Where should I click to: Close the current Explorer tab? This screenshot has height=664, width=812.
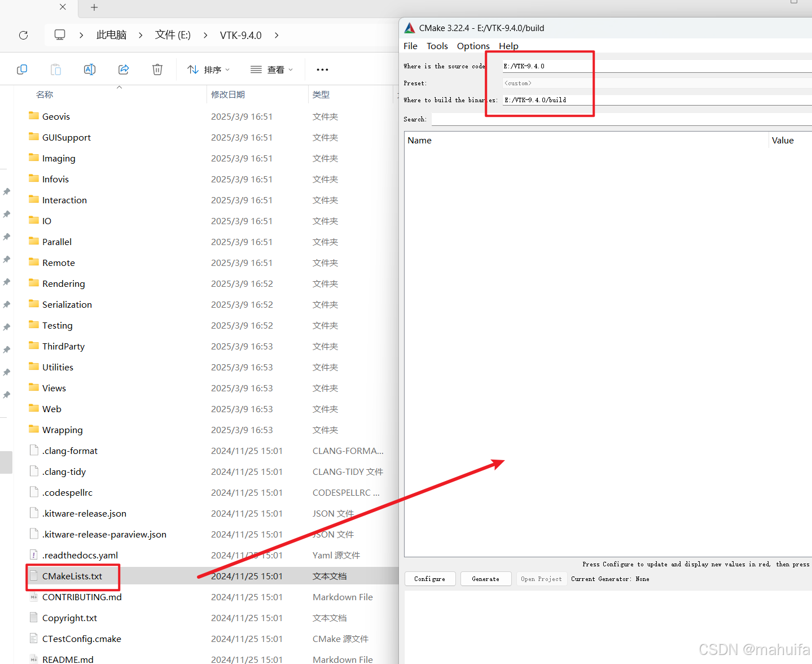(63, 7)
